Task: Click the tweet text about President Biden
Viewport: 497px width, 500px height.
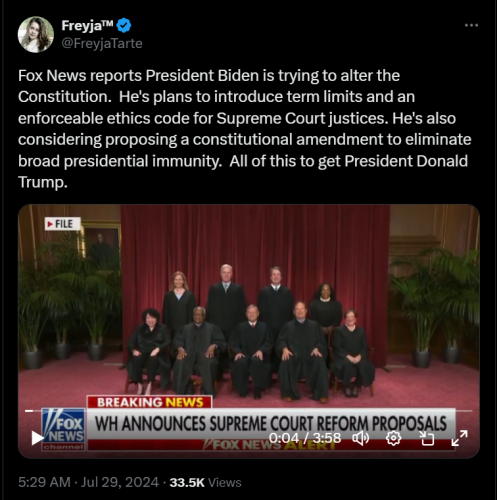Action: pos(244,129)
